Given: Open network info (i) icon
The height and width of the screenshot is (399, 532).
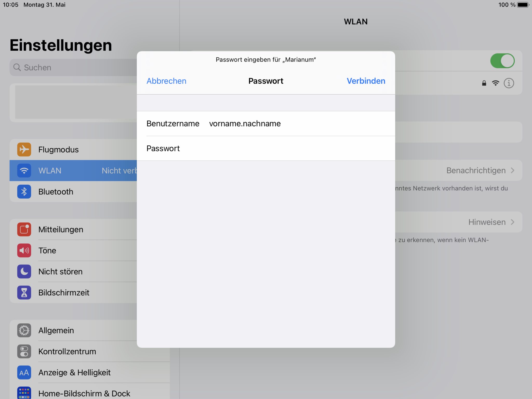Looking at the screenshot, I should coord(509,83).
